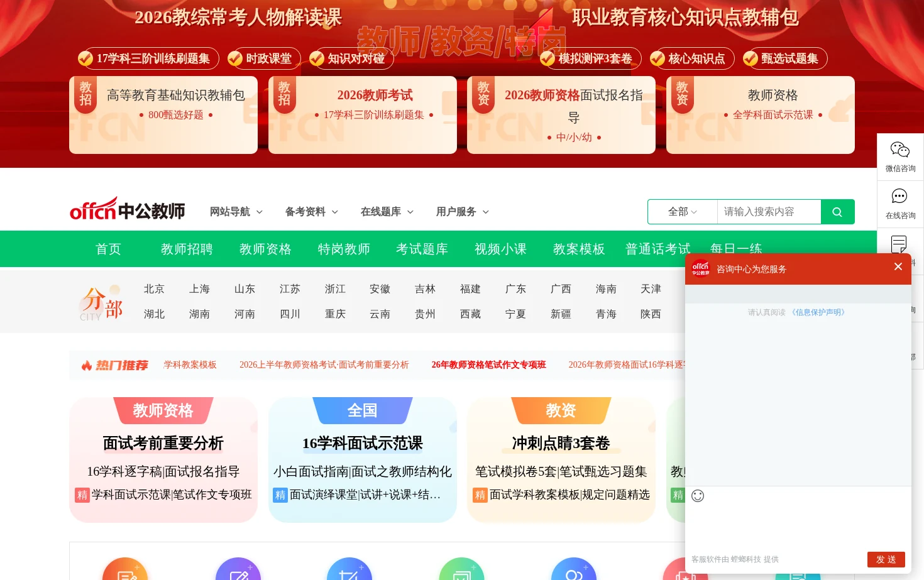Open 面试学科教案模板|规定问题精选 link
The width and height of the screenshot is (924, 580).
click(x=569, y=495)
